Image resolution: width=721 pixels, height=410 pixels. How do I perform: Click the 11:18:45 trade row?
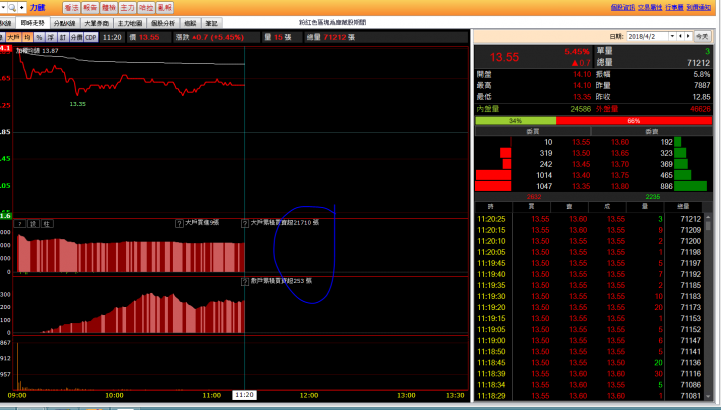[589, 362]
